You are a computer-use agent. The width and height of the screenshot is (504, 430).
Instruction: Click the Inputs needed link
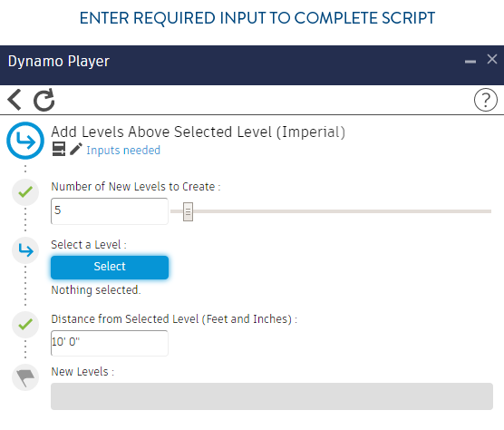123,151
